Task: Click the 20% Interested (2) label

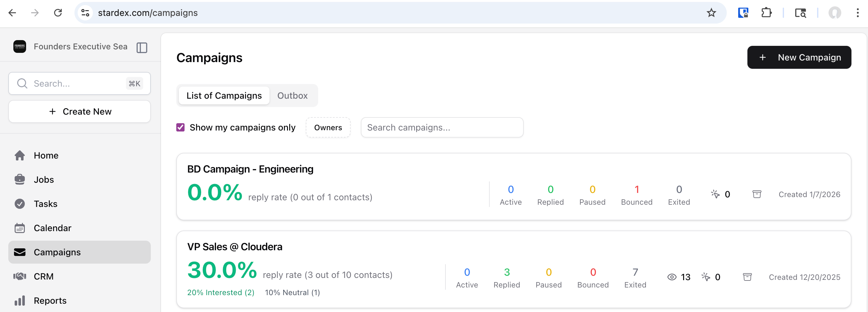Action: [x=221, y=293]
